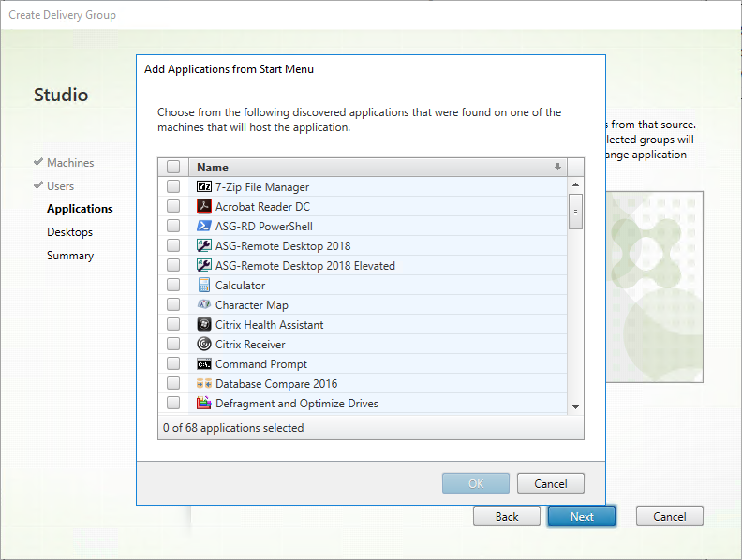The width and height of the screenshot is (742, 560).
Task: Check the Command Prompt checkbox
Action: (x=173, y=363)
